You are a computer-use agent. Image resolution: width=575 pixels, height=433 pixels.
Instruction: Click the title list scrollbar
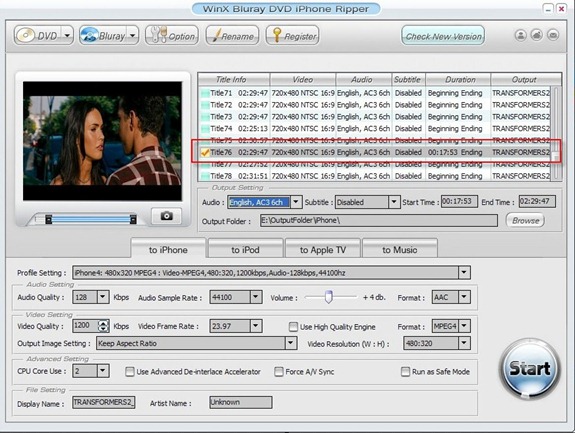(557, 133)
